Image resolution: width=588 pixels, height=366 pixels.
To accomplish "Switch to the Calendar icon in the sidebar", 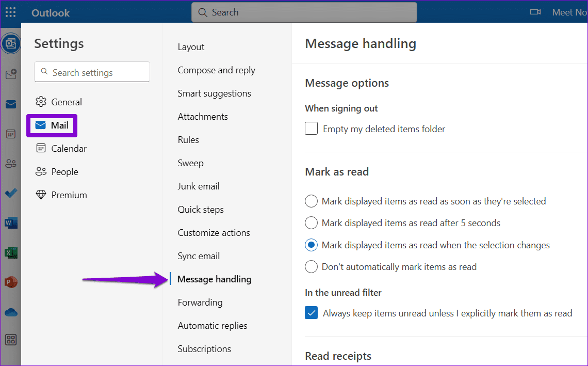I will pos(11,133).
